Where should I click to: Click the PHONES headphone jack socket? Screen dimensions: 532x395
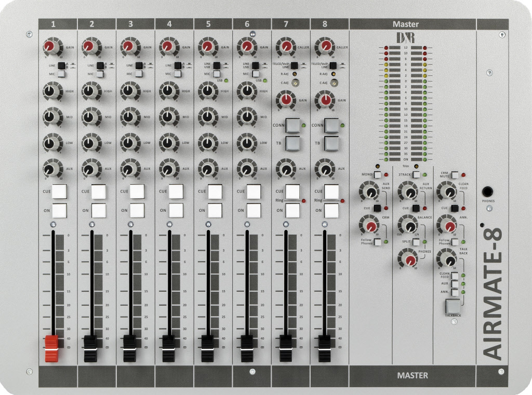488,192
